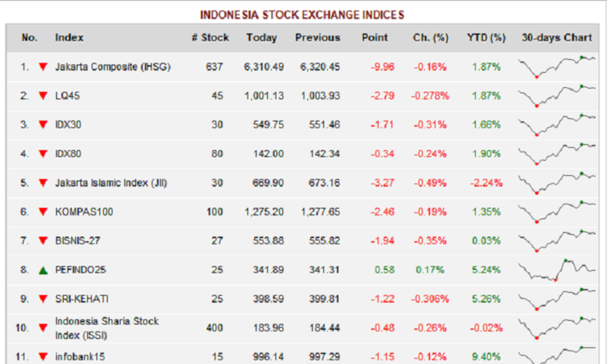607x364 pixels.
Task: Sort by the Ch. (%) column header
Action: [430, 38]
